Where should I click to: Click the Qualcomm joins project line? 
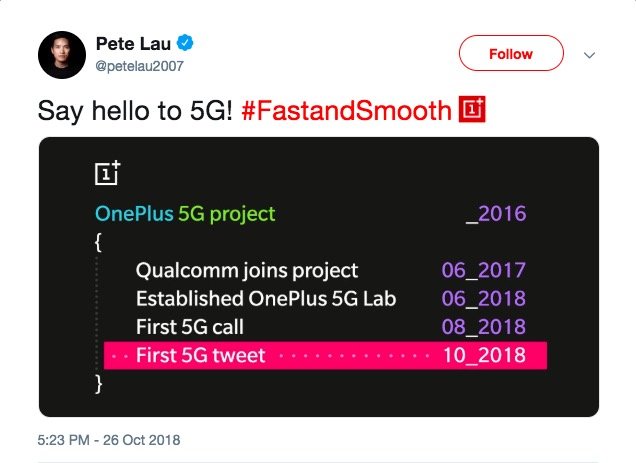(x=247, y=271)
